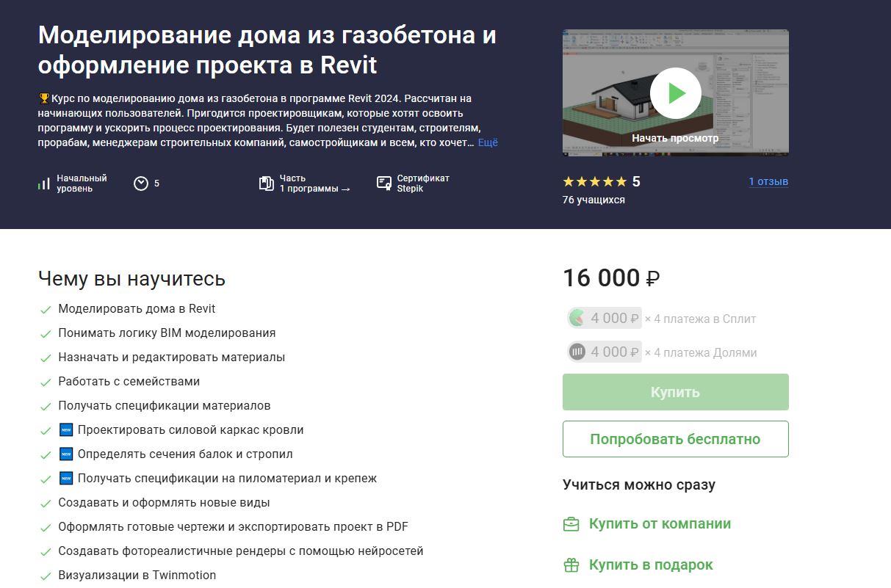
Task: Open the '1 отзыв' reviews link
Action: [768, 181]
